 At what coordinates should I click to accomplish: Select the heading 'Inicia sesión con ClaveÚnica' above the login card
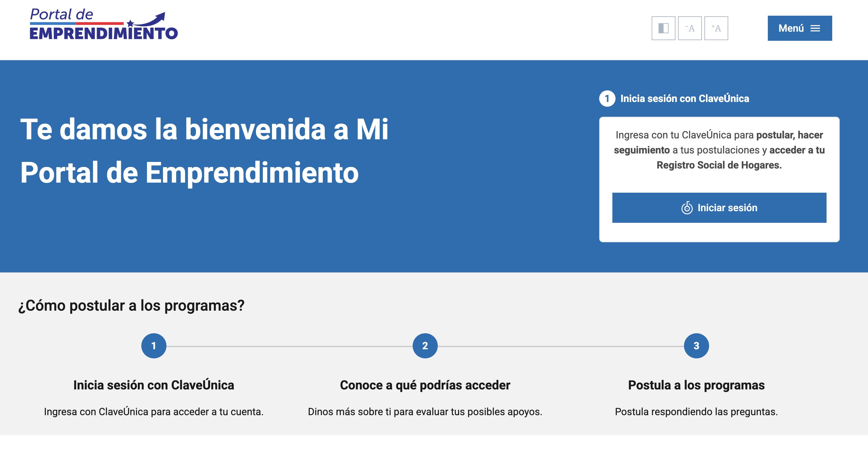coord(684,99)
